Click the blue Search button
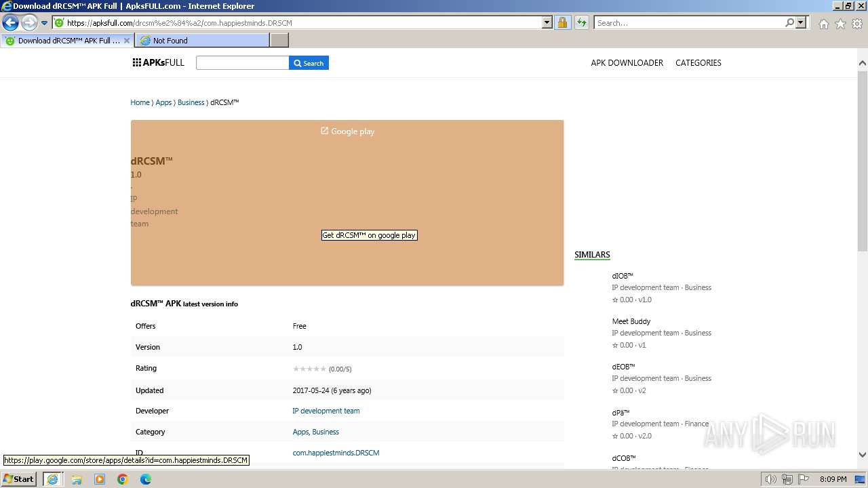Image resolution: width=868 pixels, height=488 pixels. [x=309, y=63]
